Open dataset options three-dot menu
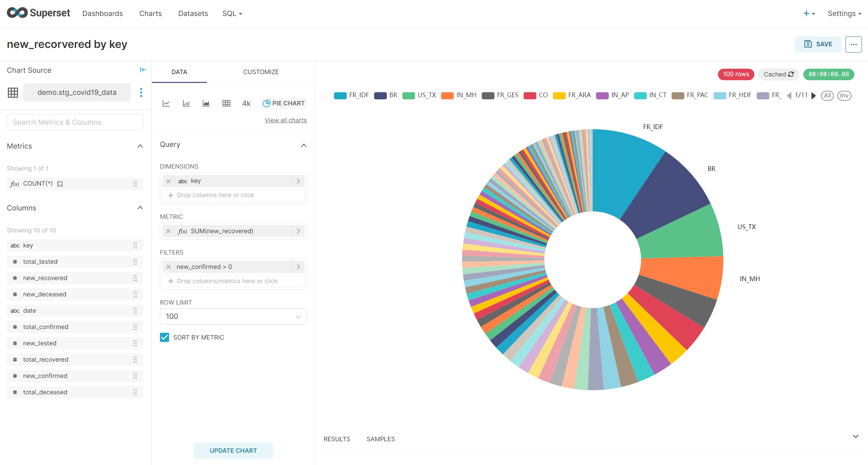868x465 pixels. 141,92
